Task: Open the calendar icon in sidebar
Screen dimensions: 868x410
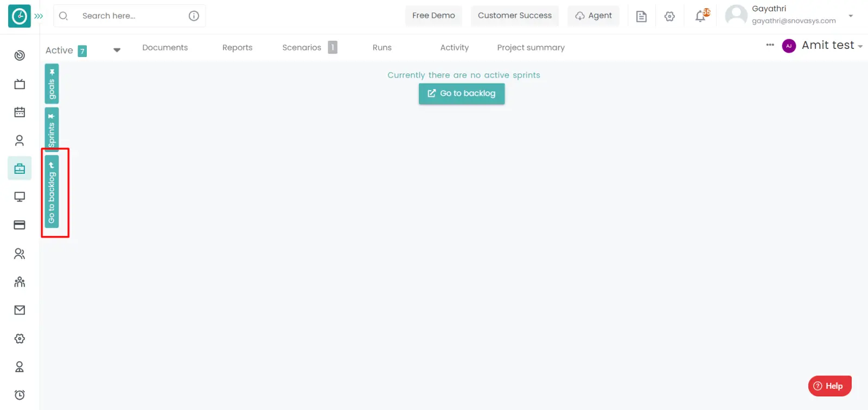Action: [x=20, y=112]
